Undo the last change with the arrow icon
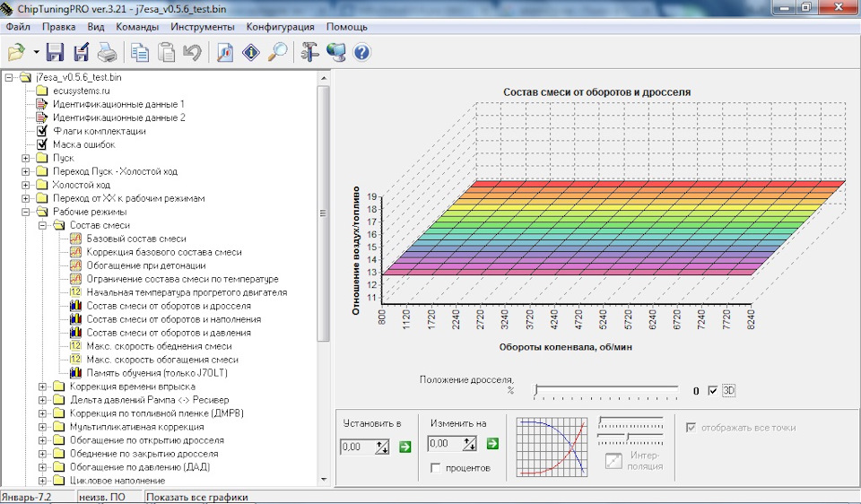The width and height of the screenshot is (861, 504). coord(192,53)
